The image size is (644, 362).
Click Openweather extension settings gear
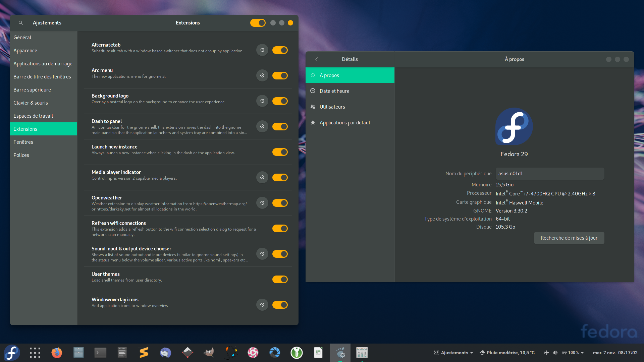coord(262,203)
